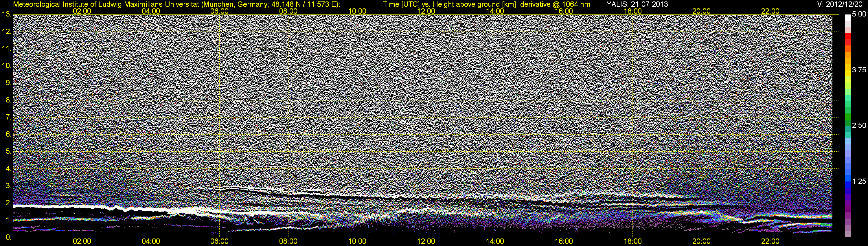868x246 pixels.
Task: Click the 06:00 label on the top time axis
Action: coord(219,11)
